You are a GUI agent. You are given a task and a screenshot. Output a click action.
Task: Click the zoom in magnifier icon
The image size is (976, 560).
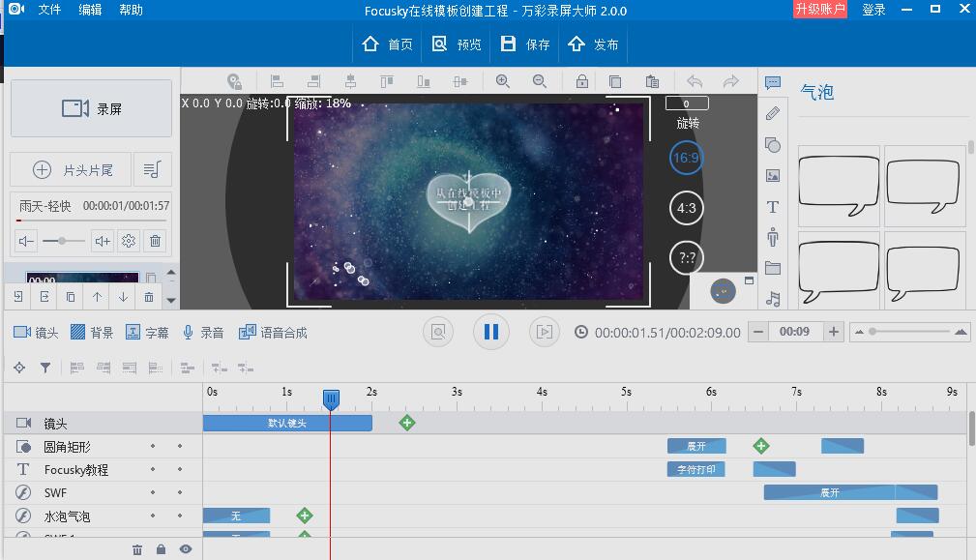503,81
